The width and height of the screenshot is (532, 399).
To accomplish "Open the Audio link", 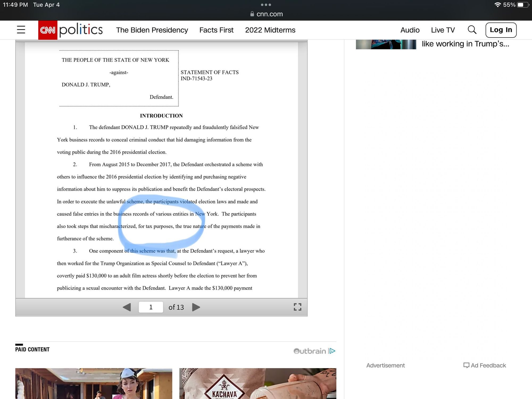I will tap(410, 30).
